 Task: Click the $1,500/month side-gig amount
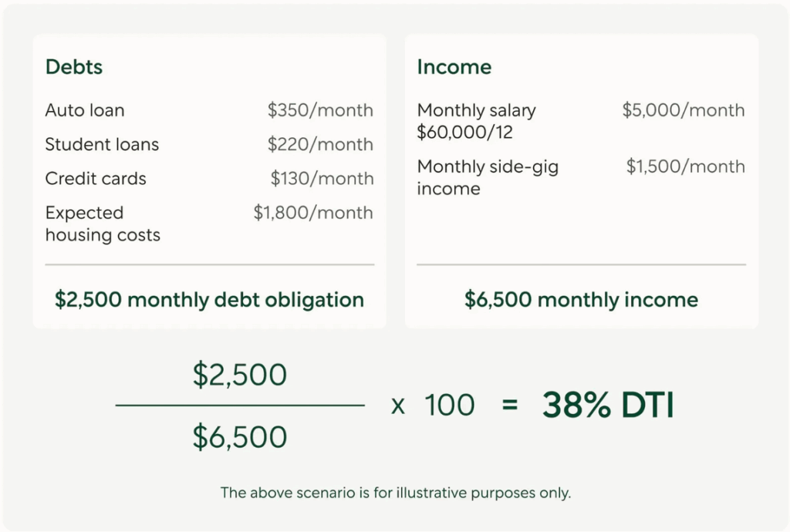click(x=685, y=167)
